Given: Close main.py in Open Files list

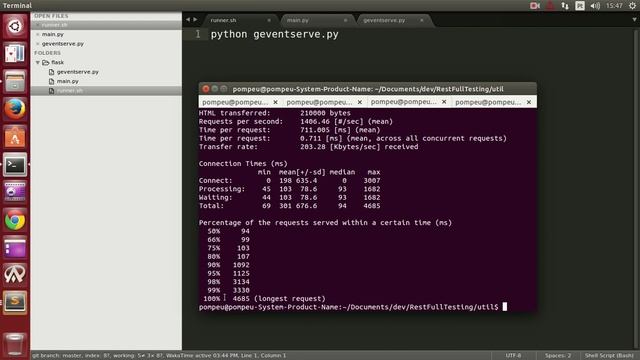Looking at the screenshot, I should click(38, 34).
